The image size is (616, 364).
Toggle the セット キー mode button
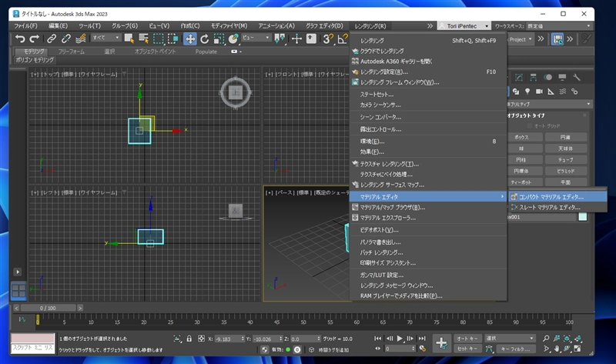coord(467,349)
